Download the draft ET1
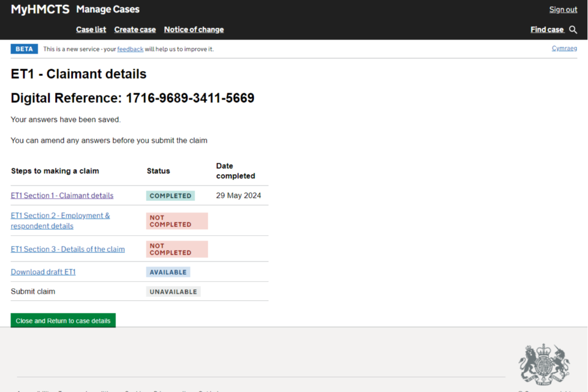The width and height of the screenshot is (588, 392). (43, 272)
